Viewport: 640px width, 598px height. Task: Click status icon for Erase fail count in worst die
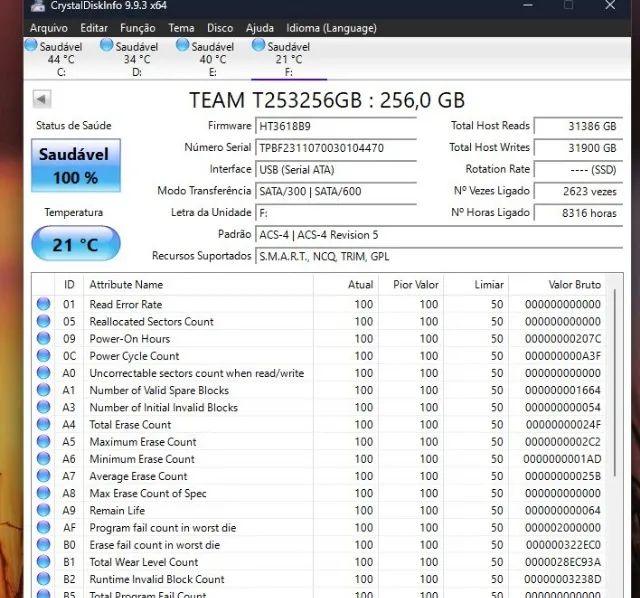[x=43, y=544]
